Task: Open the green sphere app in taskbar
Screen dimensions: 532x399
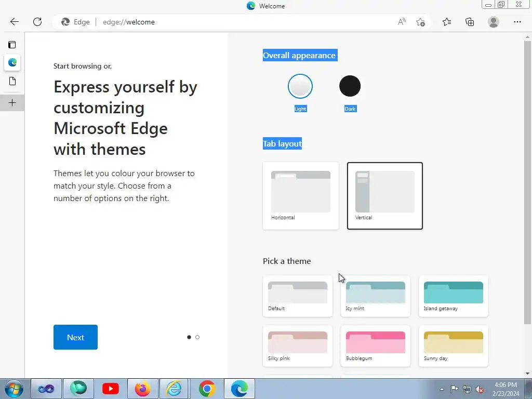Action: tap(78, 389)
